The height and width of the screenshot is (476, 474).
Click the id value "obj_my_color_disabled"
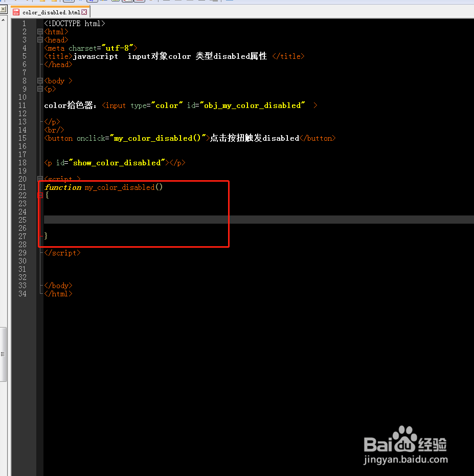click(x=252, y=105)
